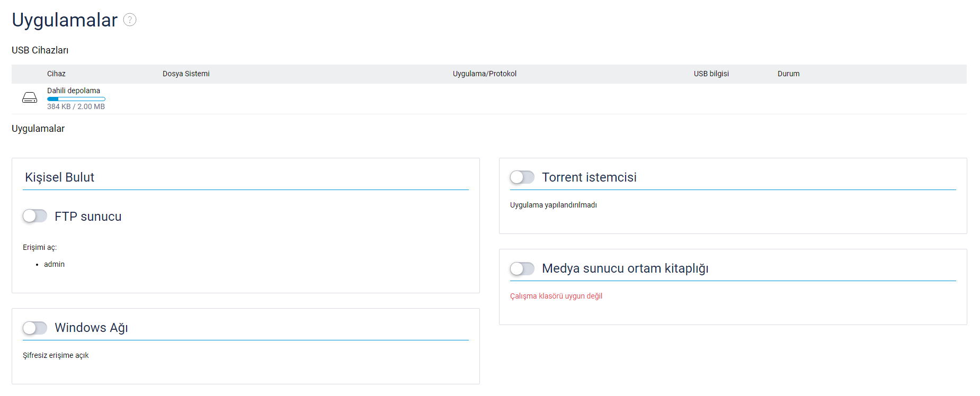Toggle the Medya sunucu ortam kitaplığı switch
Viewport: 980px width, 396px height.
click(x=522, y=268)
